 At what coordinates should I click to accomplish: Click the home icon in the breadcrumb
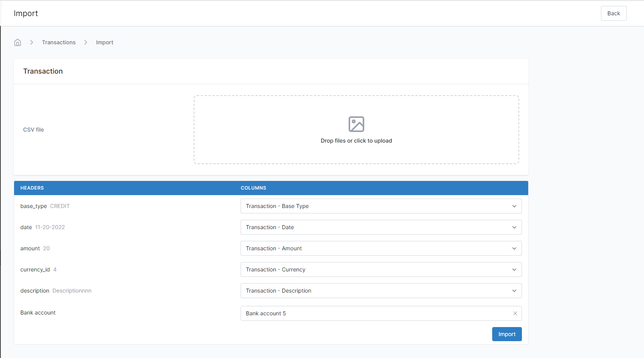tap(17, 42)
